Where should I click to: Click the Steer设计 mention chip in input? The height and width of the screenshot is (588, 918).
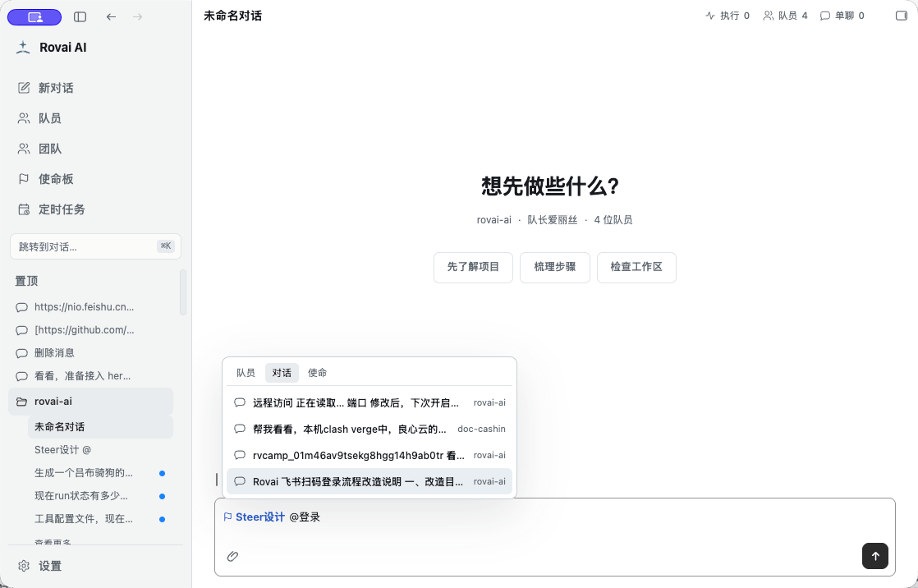point(254,517)
